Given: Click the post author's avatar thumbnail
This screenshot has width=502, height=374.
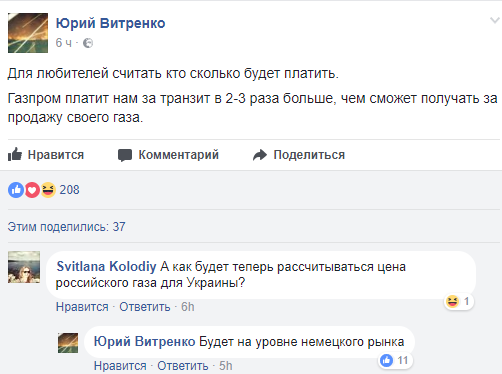Looking at the screenshot, I should tap(28, 33).
